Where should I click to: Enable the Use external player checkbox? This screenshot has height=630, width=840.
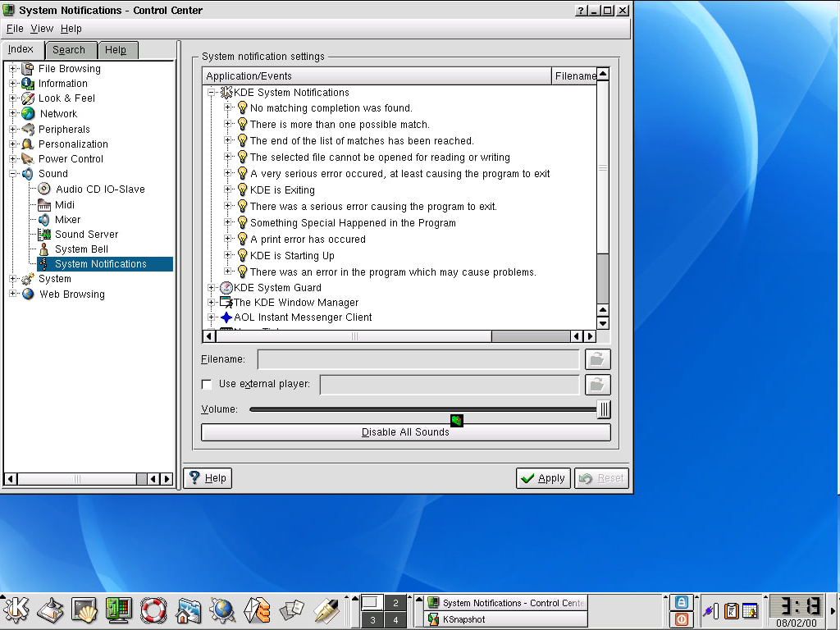tap(207, 384)
